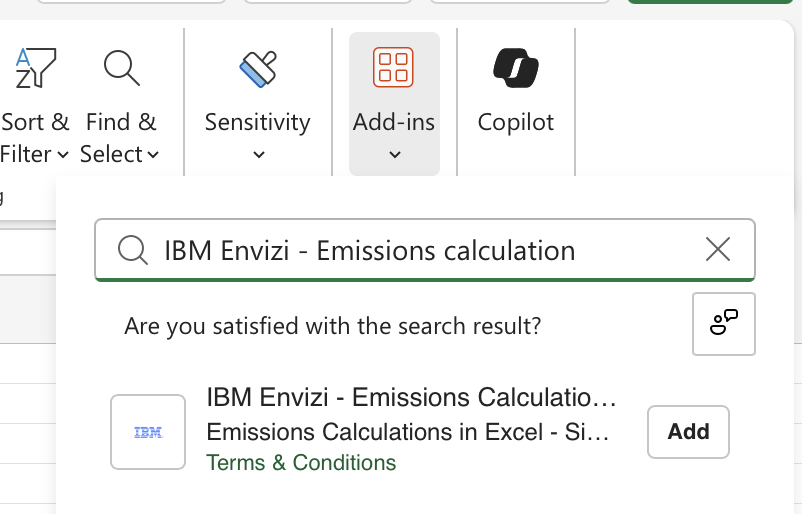Click into the add-ins search field
The height and width of the screenshot is (514, 802).
coord(420,250)
